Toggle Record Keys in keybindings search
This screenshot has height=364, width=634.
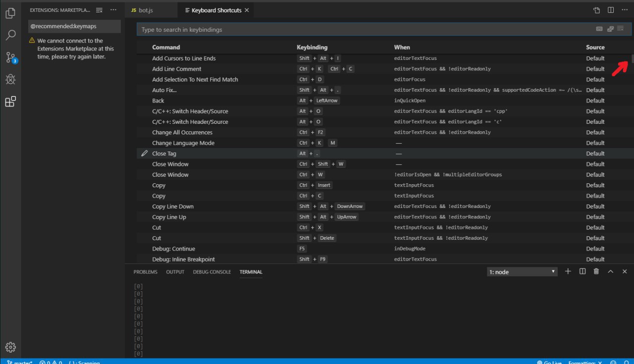click(599, 29)
